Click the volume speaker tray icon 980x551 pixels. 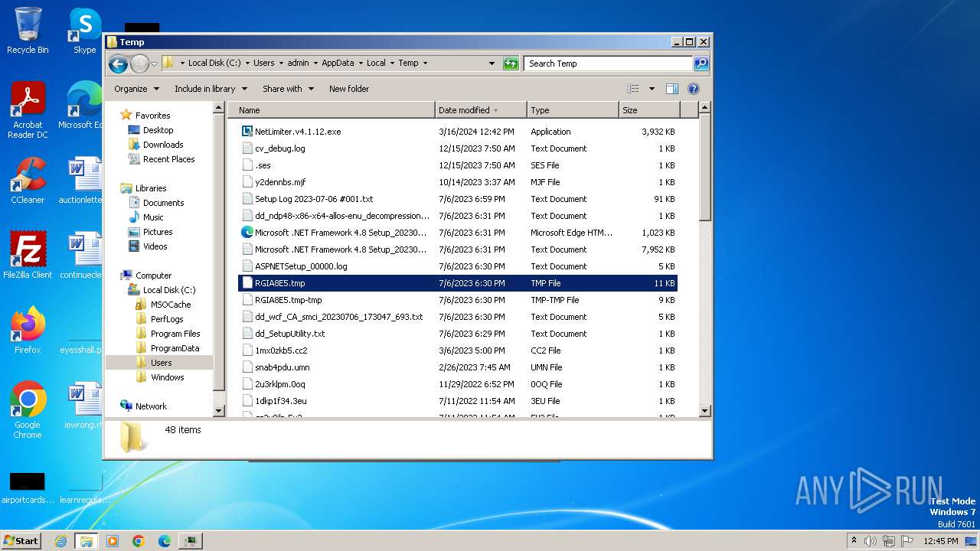coord(871,541)
